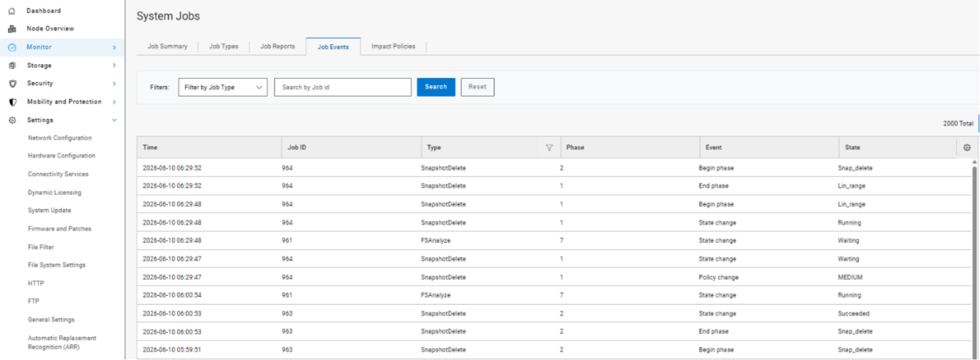Click the "Policy change" event cell

(719, 277)
